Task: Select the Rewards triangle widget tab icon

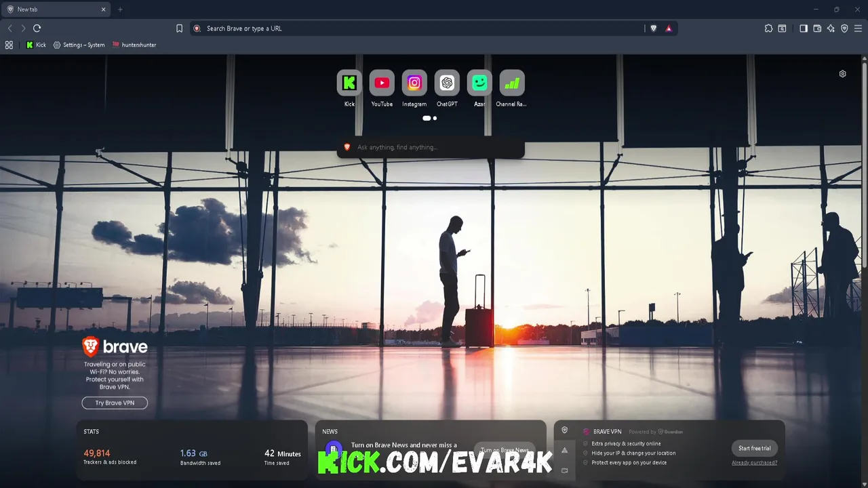Action: tap(564, 450)
